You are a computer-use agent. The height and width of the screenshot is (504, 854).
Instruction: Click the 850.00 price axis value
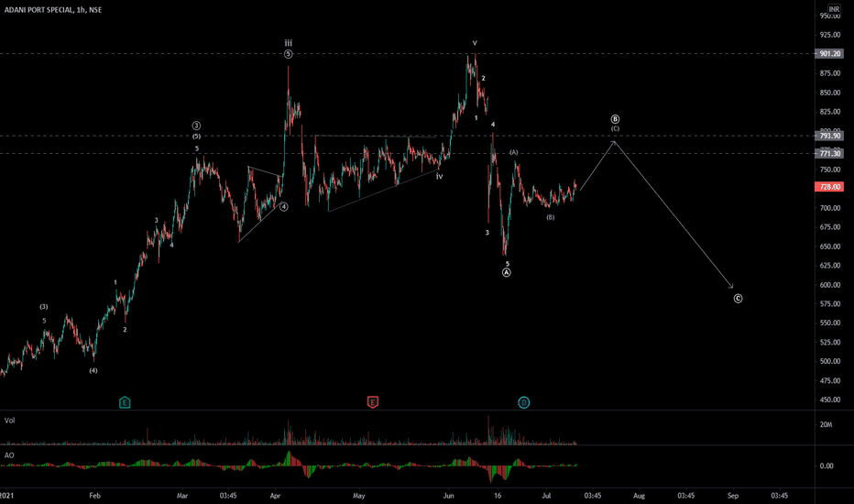click(829, 93)
